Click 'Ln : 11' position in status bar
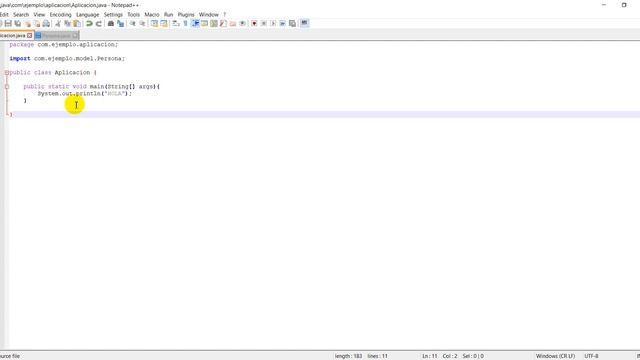The image size is (640, 360). click(429, 356)
